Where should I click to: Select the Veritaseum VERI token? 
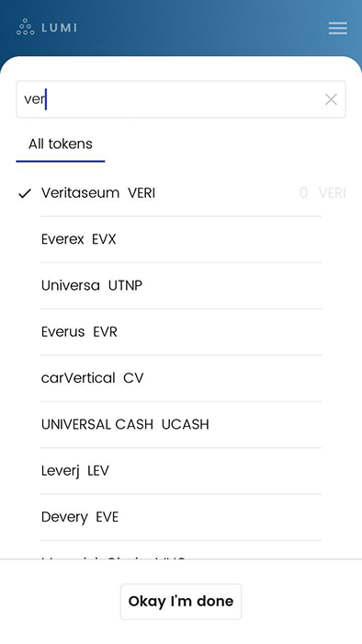[x=181, y=193]
